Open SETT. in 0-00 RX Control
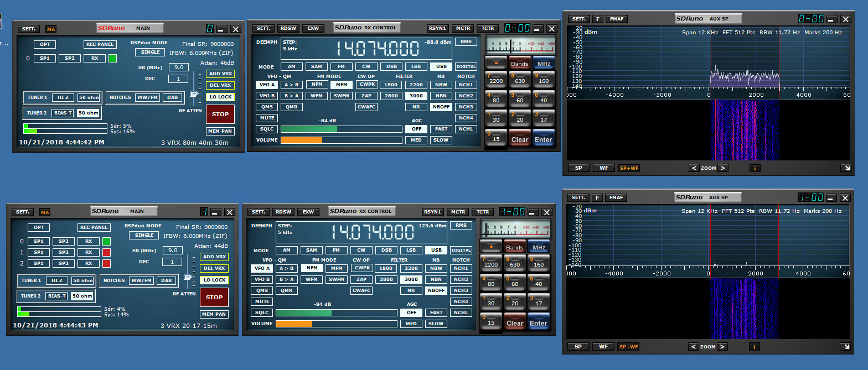Viewport: 868px width, 370px height. (263, 28)
